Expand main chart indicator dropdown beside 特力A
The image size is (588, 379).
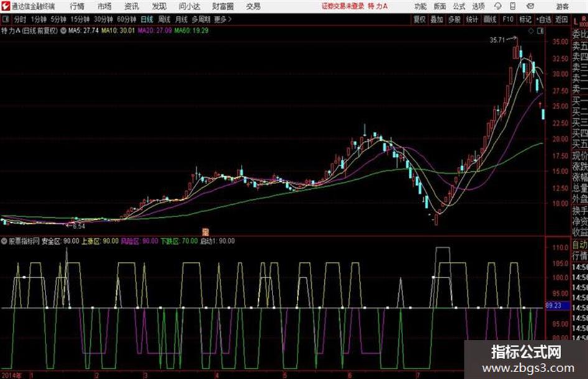(x=63, y=30)
